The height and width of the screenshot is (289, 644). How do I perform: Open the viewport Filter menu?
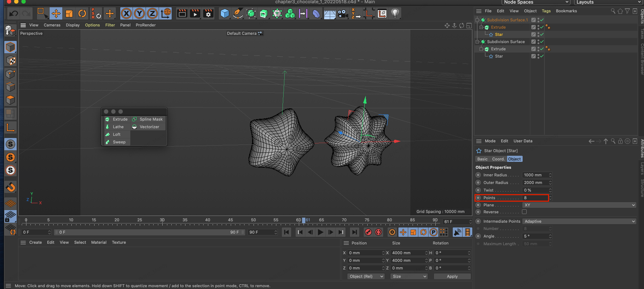tap(110, 25)
